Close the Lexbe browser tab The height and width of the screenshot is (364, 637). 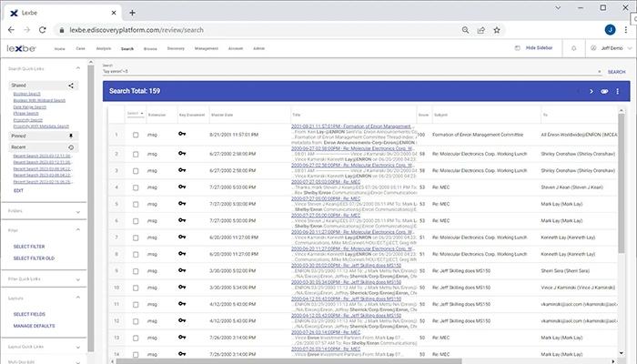point(114,13)
